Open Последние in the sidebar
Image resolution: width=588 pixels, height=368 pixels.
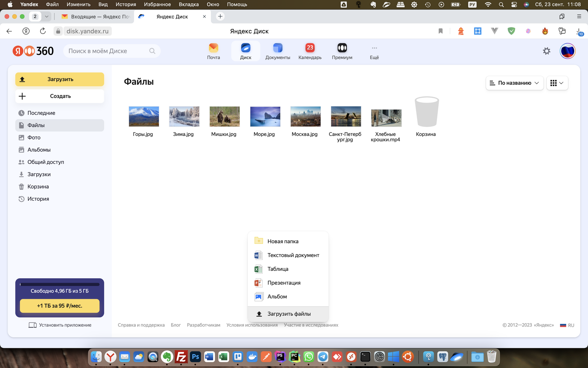(60, 113)
